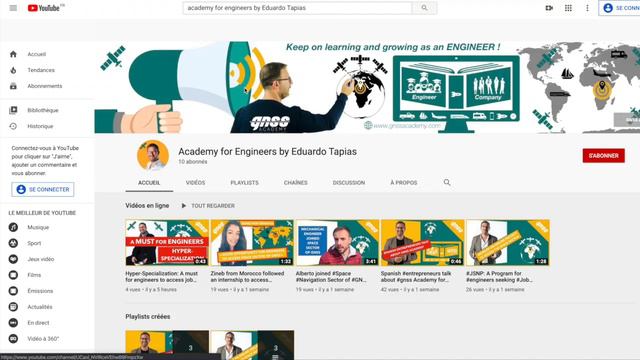640x360 pixels.
Task: Click the Playlists créées heading
Action: (148, 317)
